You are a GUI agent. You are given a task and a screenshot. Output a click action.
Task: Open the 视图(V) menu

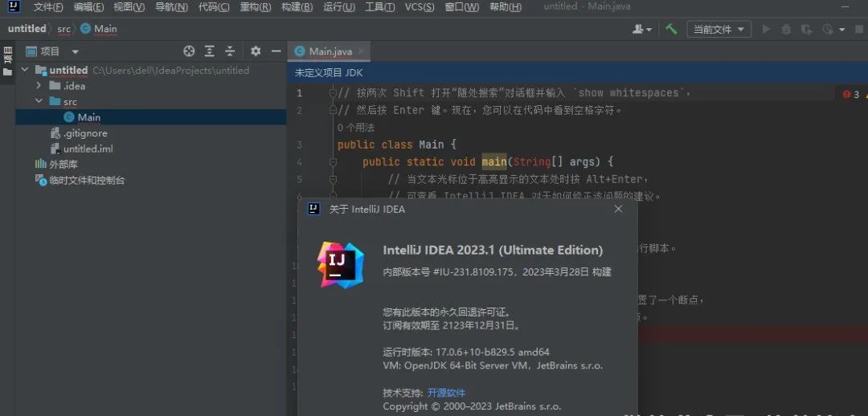[x=129, y=7]
